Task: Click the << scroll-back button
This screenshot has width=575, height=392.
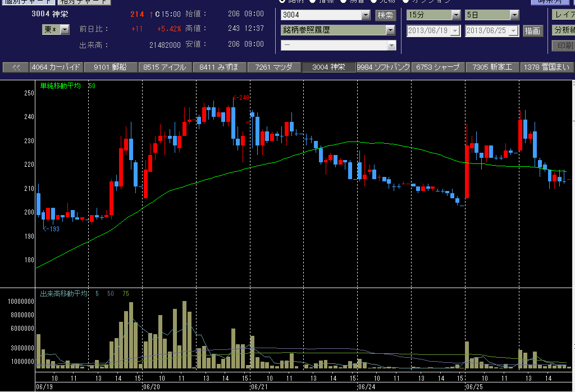Action: (16, 67)
